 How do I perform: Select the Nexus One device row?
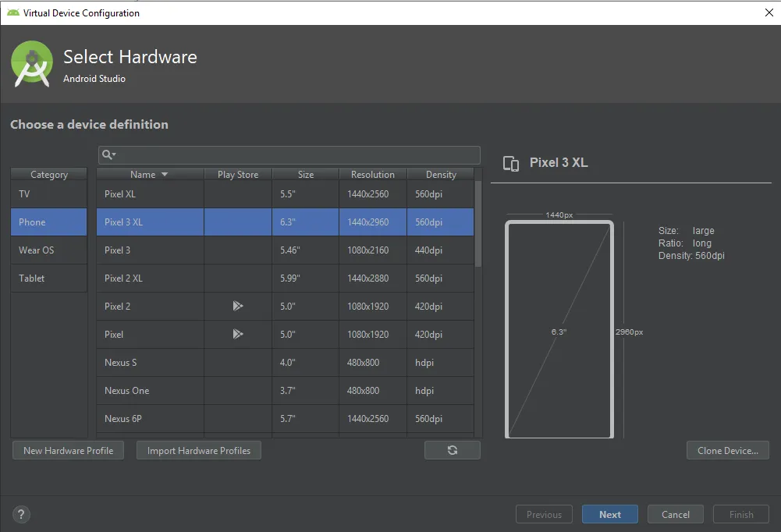point(285,391)
